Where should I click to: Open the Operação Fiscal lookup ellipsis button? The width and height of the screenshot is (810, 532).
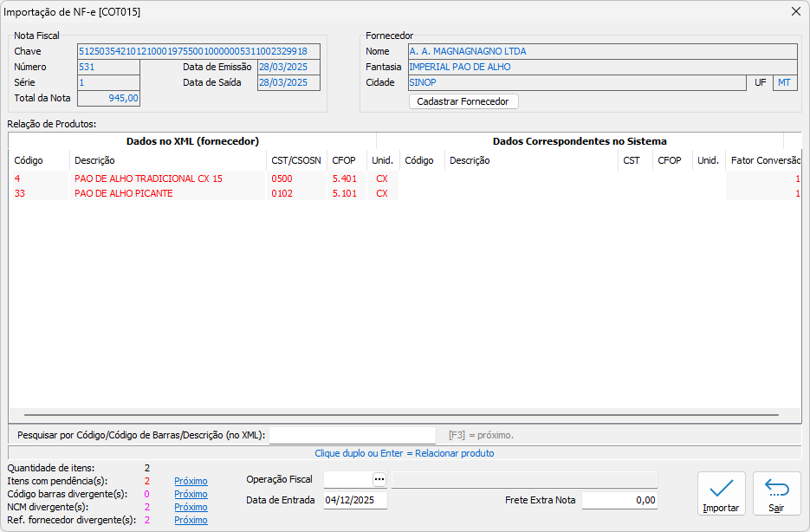(379, 479)
